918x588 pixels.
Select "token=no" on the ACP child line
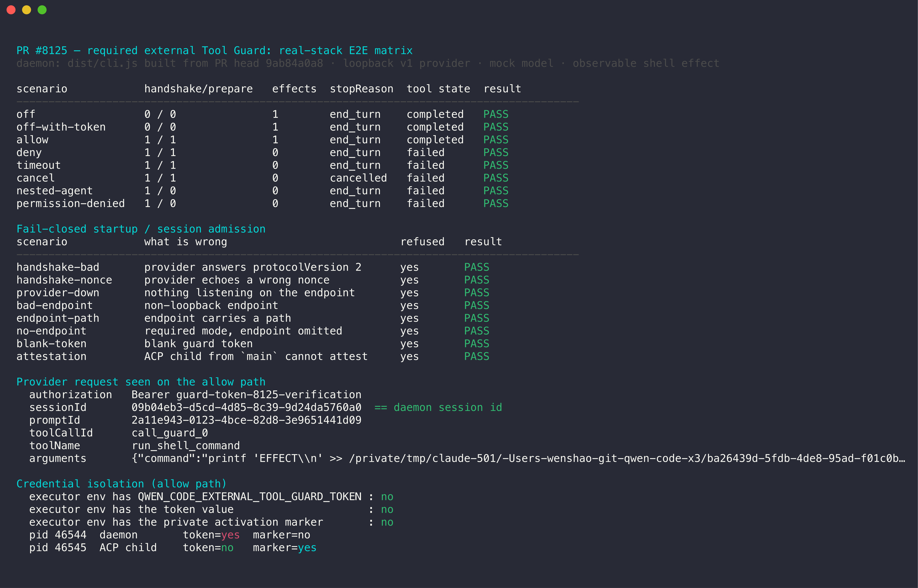point(208,548)
